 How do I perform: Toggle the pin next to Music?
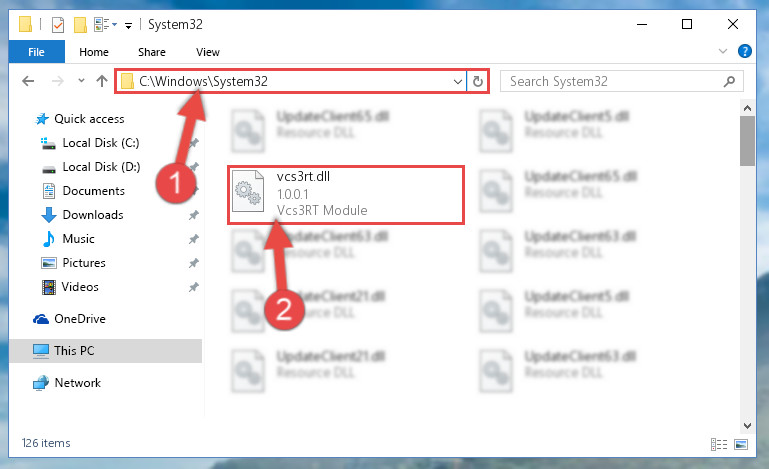[x=194, y=239]
